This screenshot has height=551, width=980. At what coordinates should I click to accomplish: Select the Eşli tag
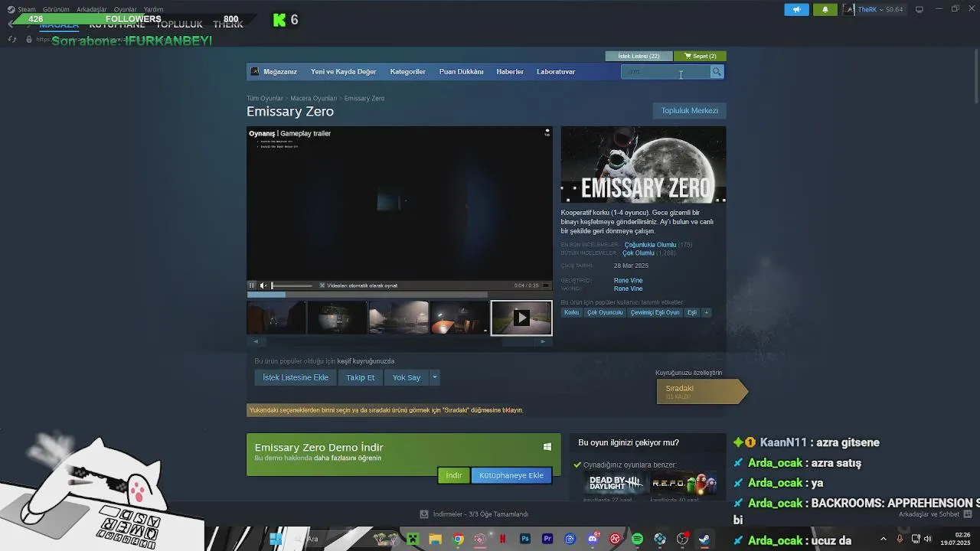692,312
